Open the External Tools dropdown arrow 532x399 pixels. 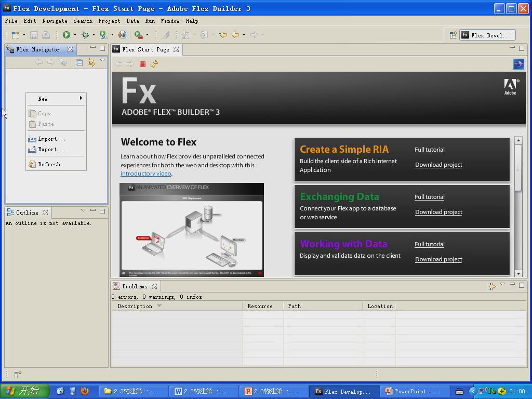coord(147,35)
